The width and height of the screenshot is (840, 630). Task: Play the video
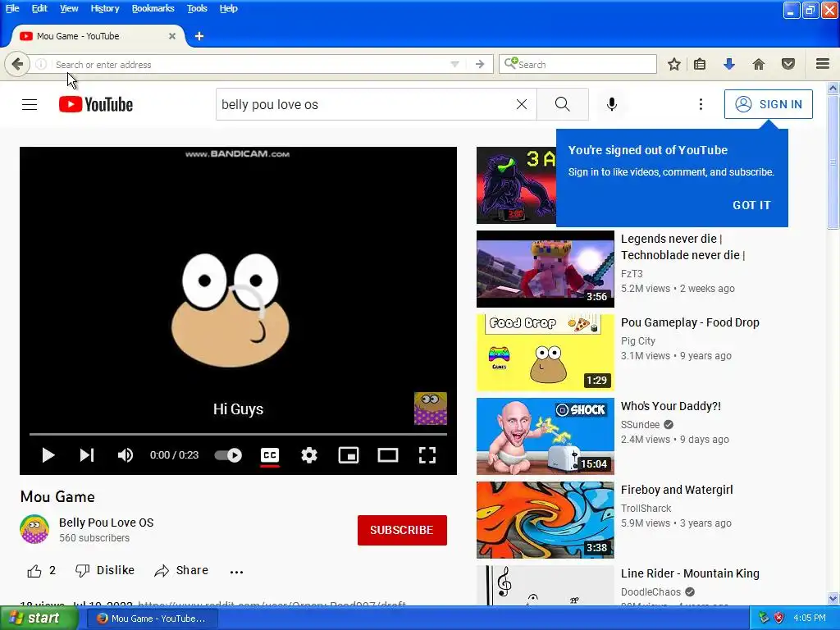tap(48, 454)
